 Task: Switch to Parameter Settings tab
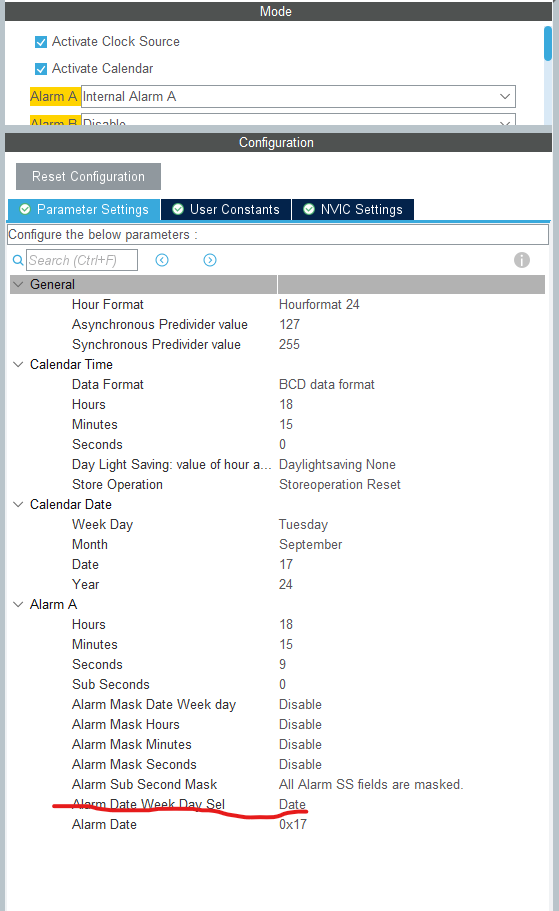pos(84,209)
